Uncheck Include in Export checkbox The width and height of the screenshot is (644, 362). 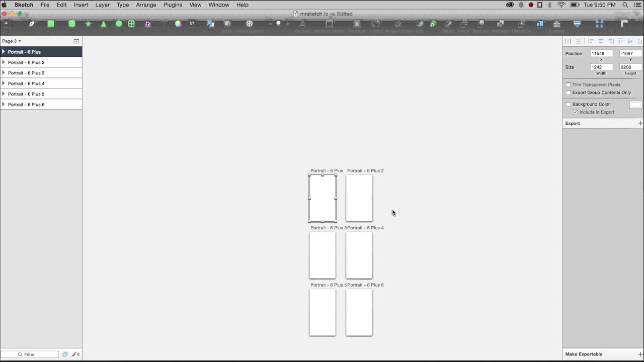coord(575,112)
